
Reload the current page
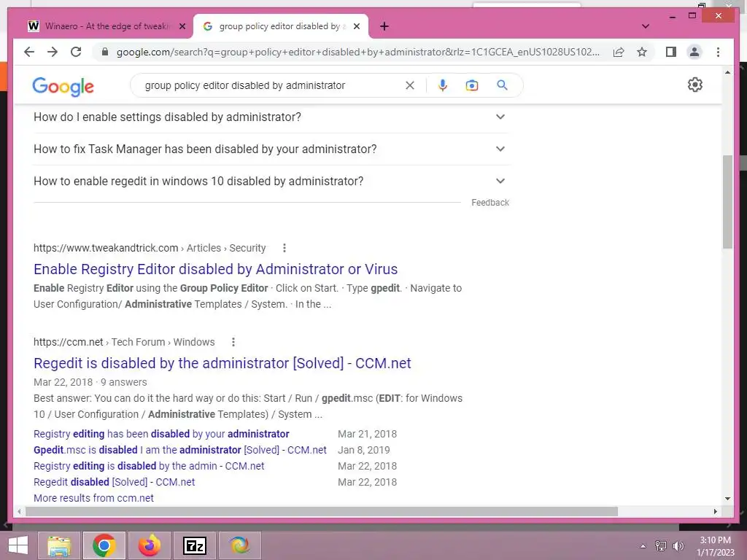(76, 52)
